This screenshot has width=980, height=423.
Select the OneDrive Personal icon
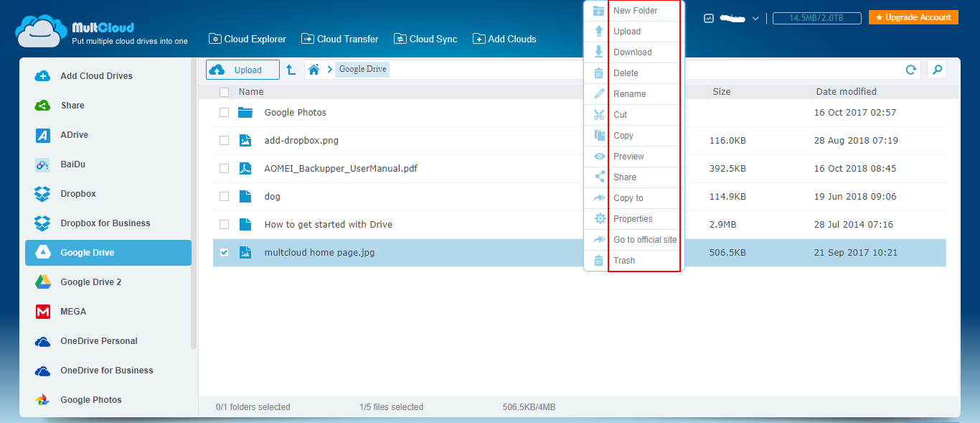[42, 341]
